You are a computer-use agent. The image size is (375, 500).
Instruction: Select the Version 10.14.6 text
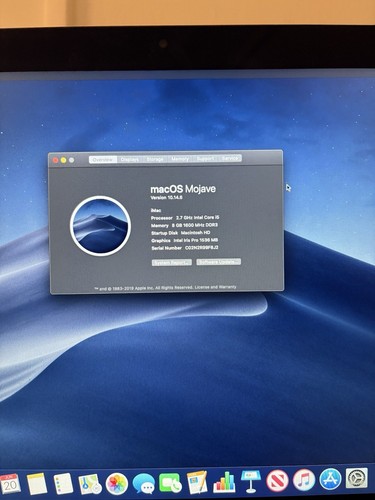pos(167,198)
